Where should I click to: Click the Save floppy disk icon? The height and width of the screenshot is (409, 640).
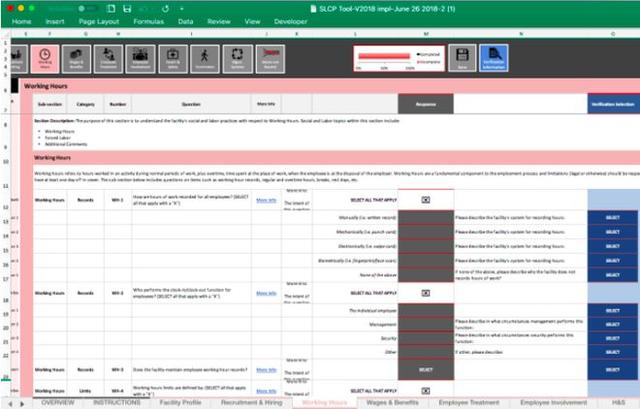tap(461, 60)
